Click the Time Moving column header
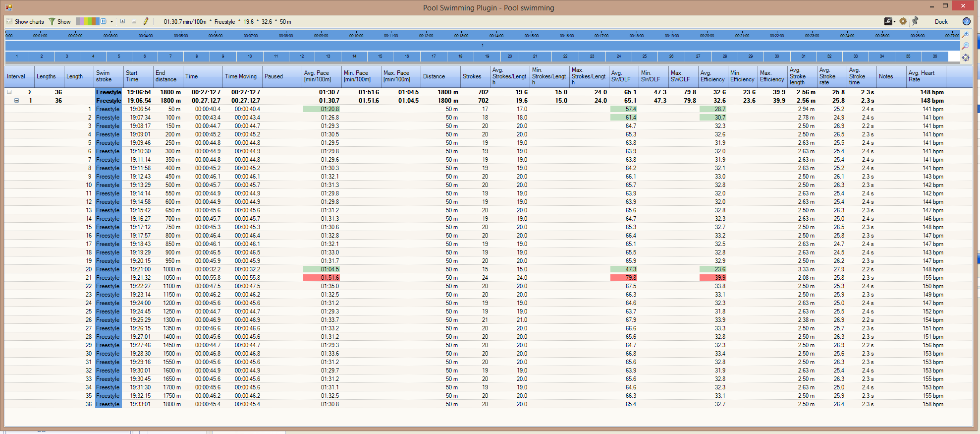 click(242, 76)
